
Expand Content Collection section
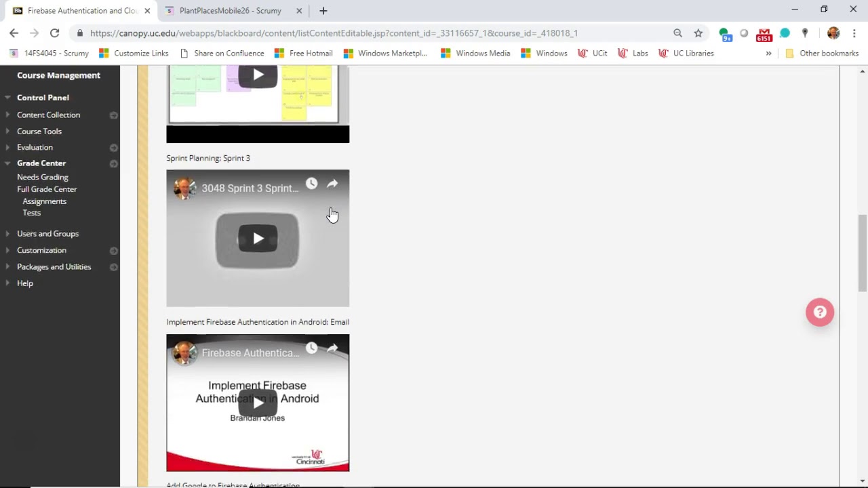pos(7,115)
